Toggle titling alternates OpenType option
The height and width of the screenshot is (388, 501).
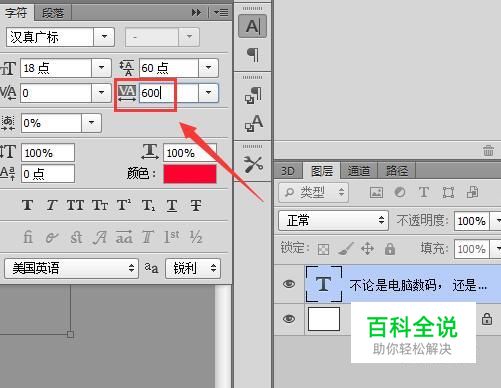click(x=148, y=237)
